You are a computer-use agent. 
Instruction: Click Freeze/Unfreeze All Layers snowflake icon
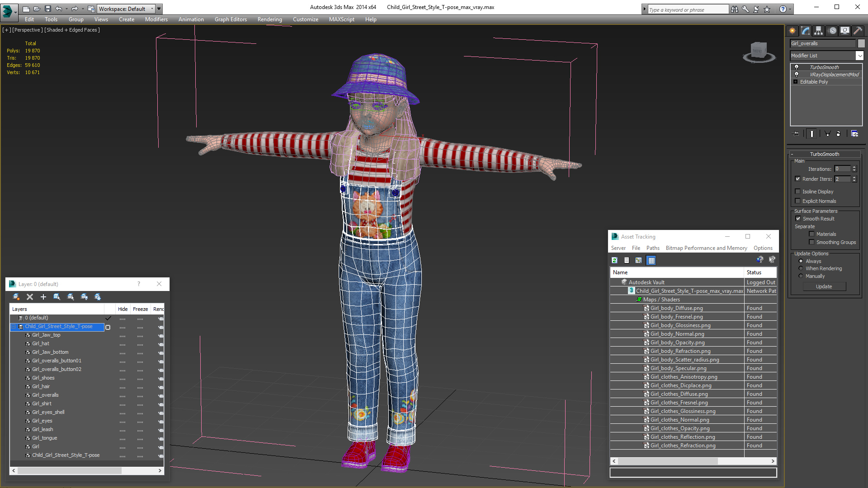[x=98, y=297]
